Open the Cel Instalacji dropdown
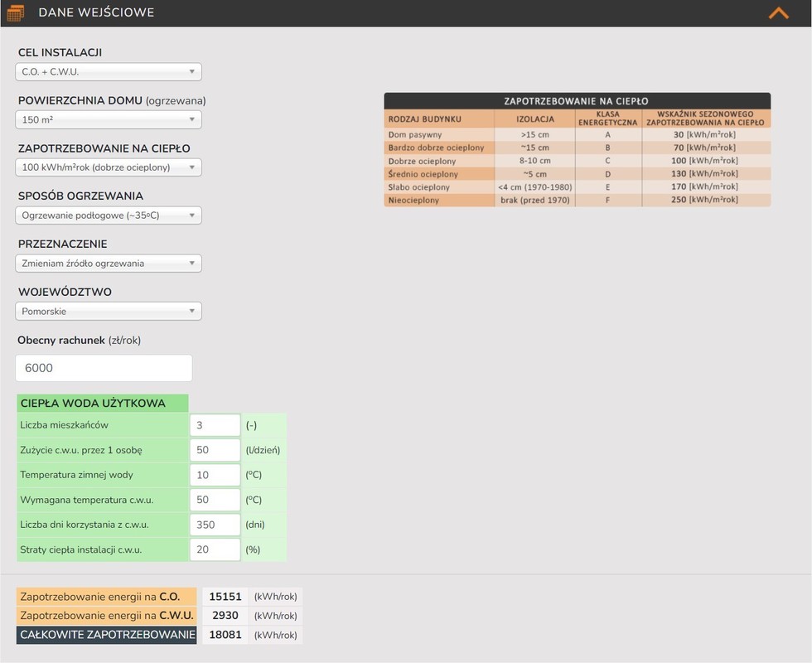812x663 pixels. (x=109, y=72)
